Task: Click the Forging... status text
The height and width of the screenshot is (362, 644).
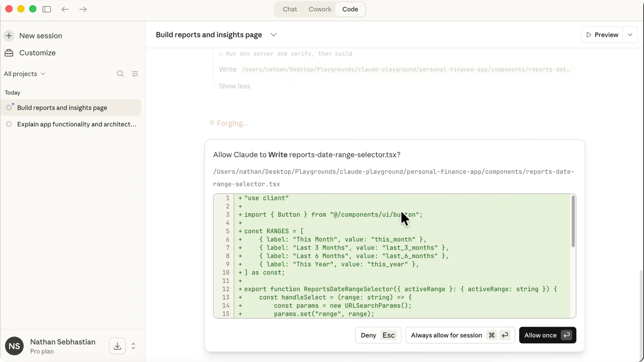Action: (232, 123)
